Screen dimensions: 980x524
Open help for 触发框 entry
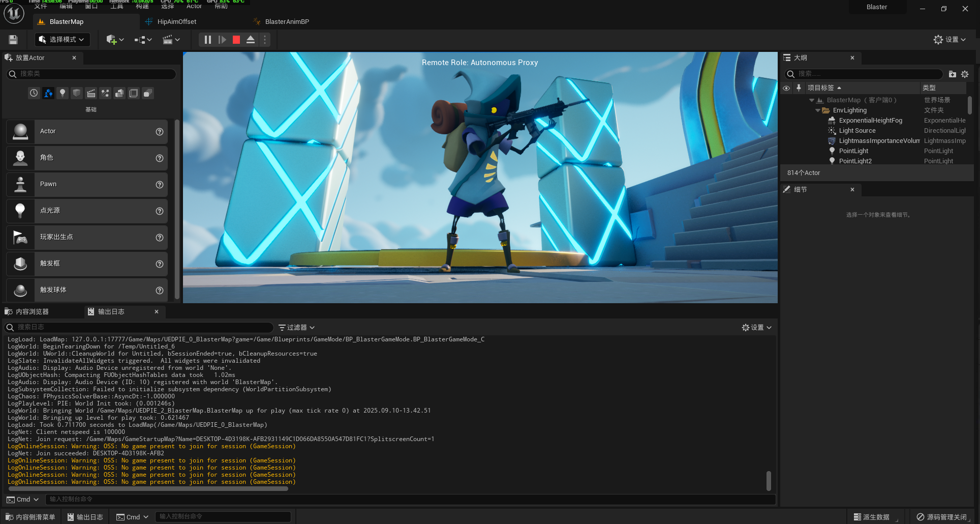160,264
